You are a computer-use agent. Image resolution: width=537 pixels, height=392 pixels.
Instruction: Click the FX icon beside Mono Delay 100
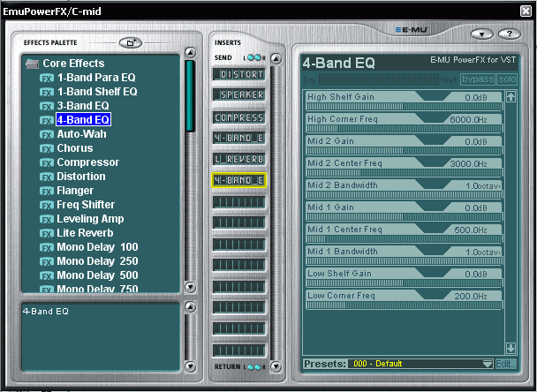(47, 247)
